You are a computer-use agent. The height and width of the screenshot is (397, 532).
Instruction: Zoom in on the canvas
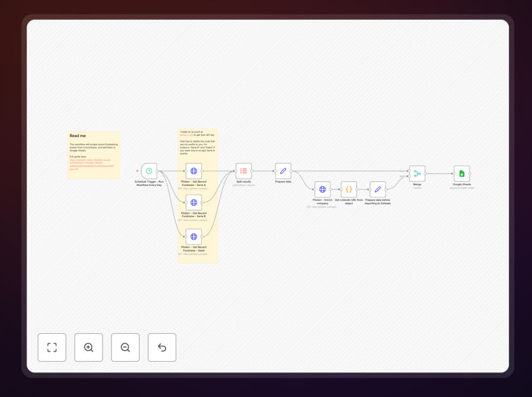coord(88,347)
